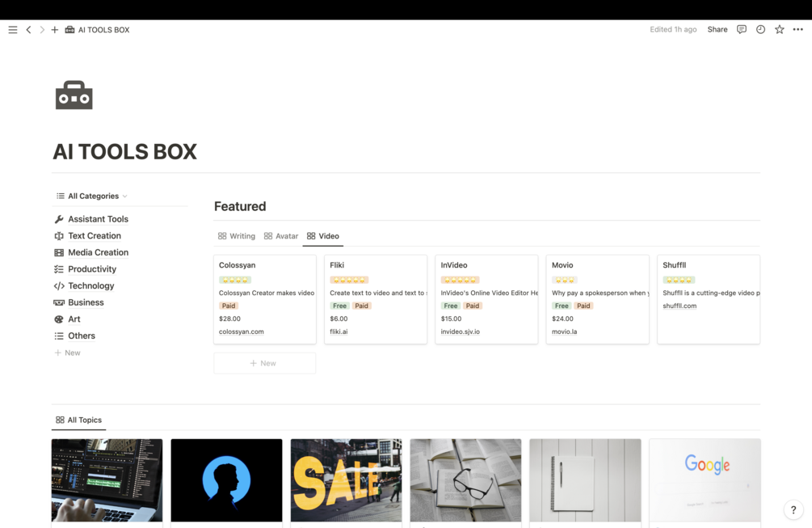812x528 pixels.
Task: Click the $6.00 price on Fliki
Action: [x=339, y=319]
